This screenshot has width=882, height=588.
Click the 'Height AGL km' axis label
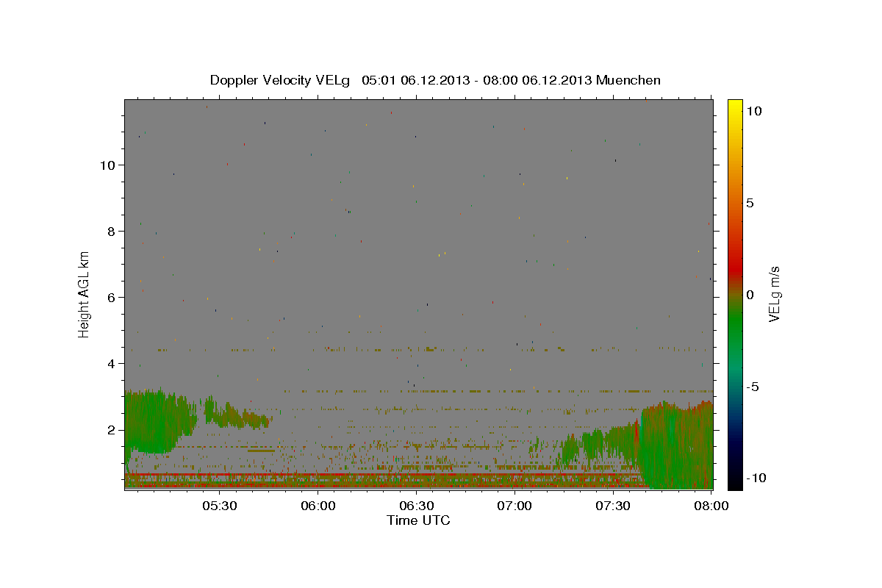pos(85,295)
